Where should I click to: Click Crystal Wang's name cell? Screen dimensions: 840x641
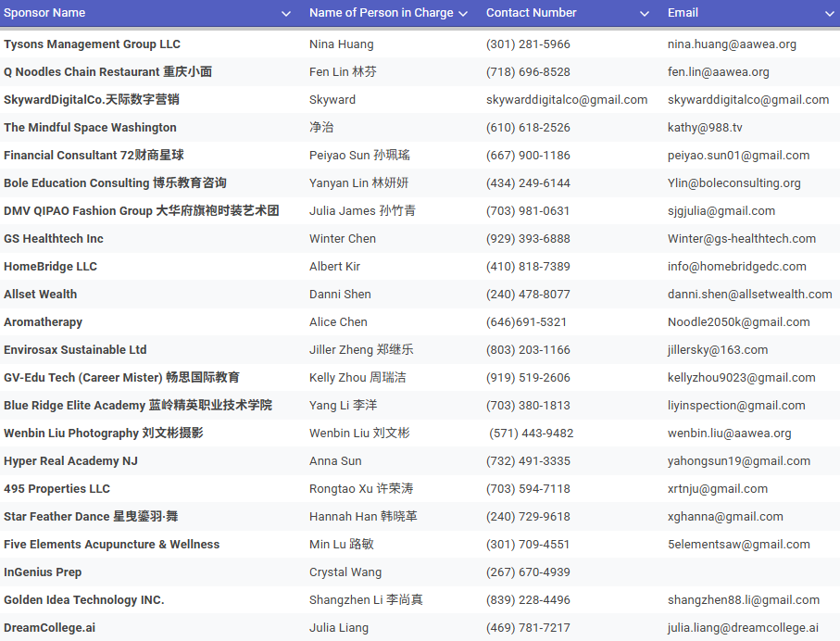tap(345, 572)
